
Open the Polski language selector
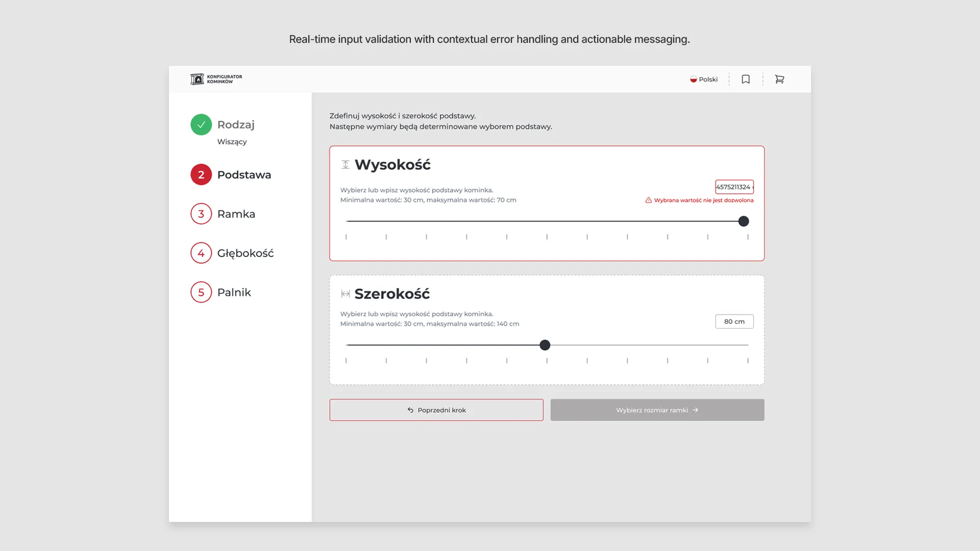[x=708, y=79]
